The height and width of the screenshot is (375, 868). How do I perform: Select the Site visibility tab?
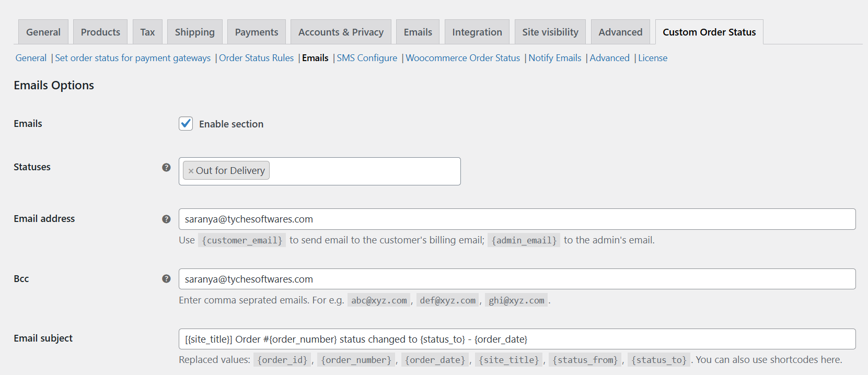(550, 32)
